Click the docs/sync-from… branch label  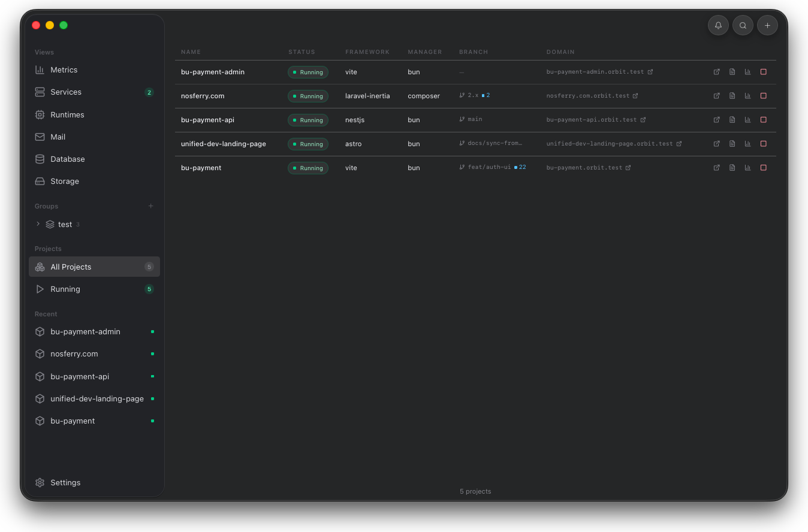(x=495, y=143)
